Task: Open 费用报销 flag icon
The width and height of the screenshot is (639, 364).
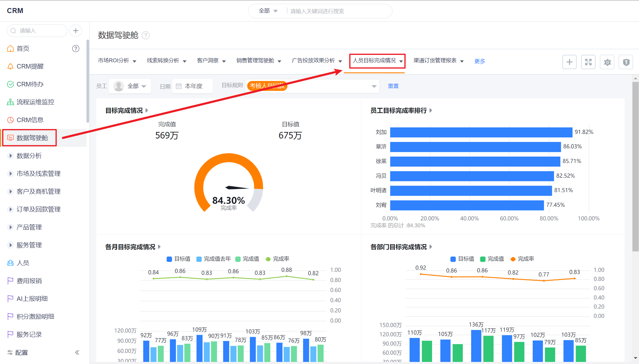Action: (10, 281)
